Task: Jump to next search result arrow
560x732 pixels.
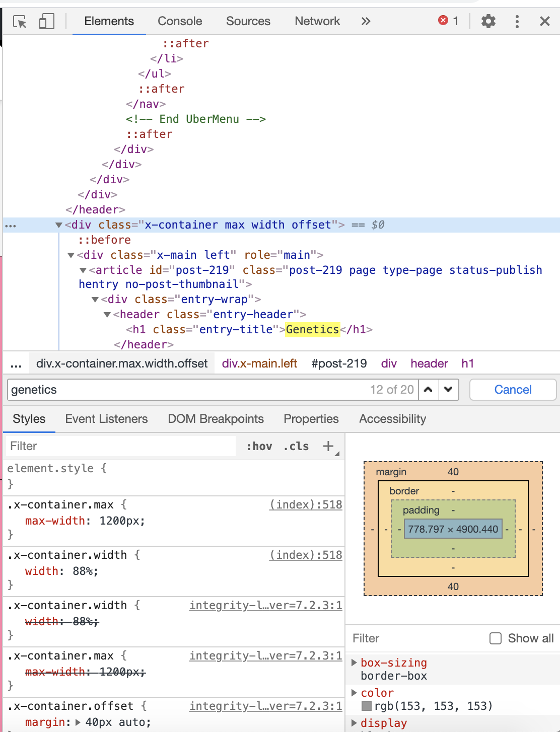Action: pyautogui.click(x=448, y=390)
